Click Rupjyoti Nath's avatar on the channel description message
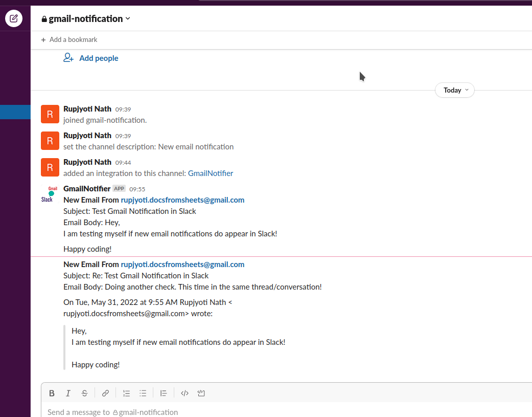Image resolution: width=532 pixels, height=417 pixels. point(50,141)
